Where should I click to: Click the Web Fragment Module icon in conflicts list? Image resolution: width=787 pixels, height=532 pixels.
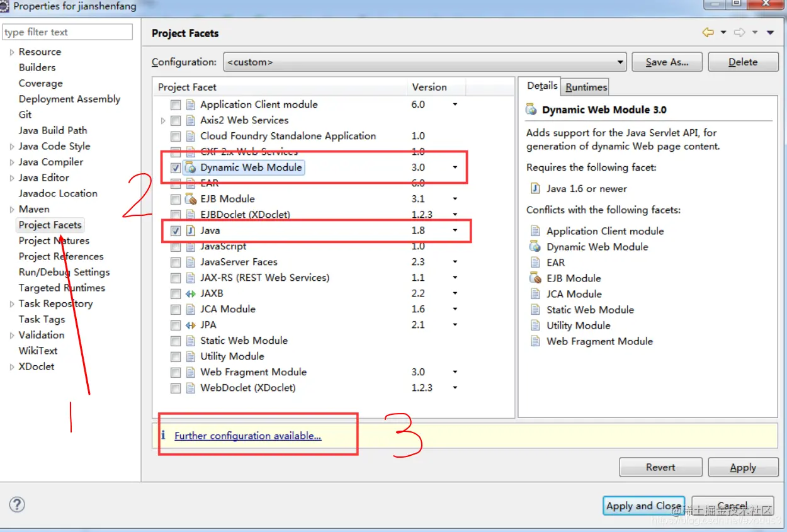coord(535,341)
